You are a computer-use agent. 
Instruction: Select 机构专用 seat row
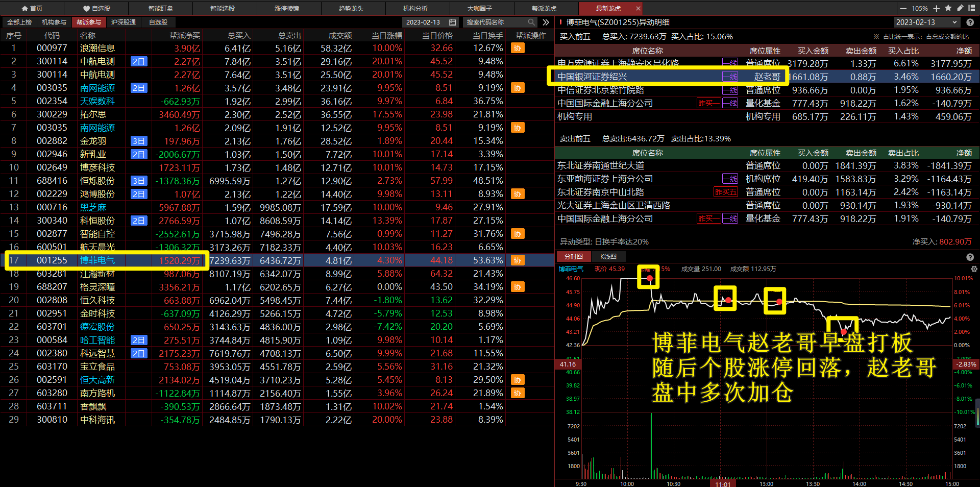(x=767, y=116)
